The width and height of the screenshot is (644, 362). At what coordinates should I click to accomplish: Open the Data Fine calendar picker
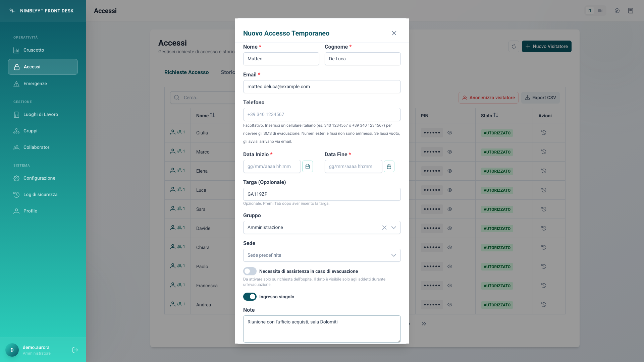(x=389, y=167)
